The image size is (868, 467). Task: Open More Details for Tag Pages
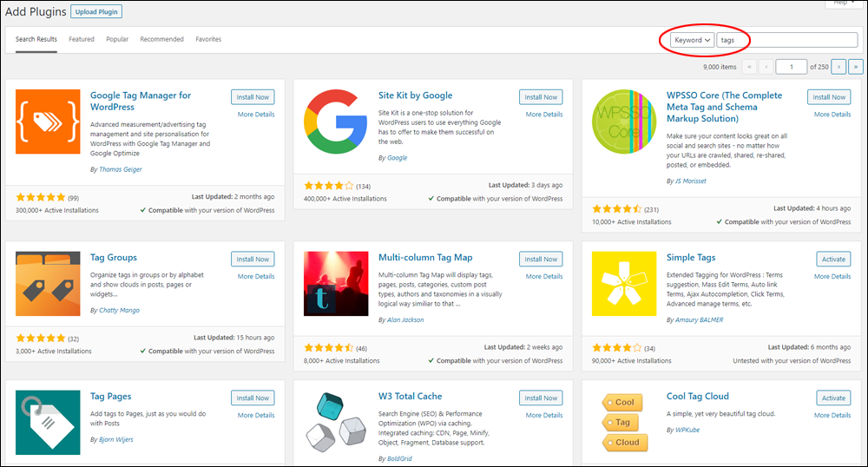(256, 416)
